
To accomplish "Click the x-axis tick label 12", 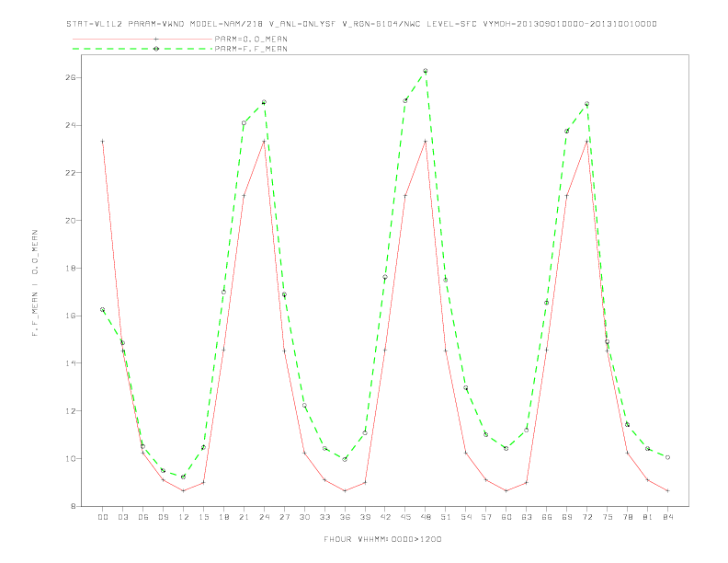I will [184, 517].
